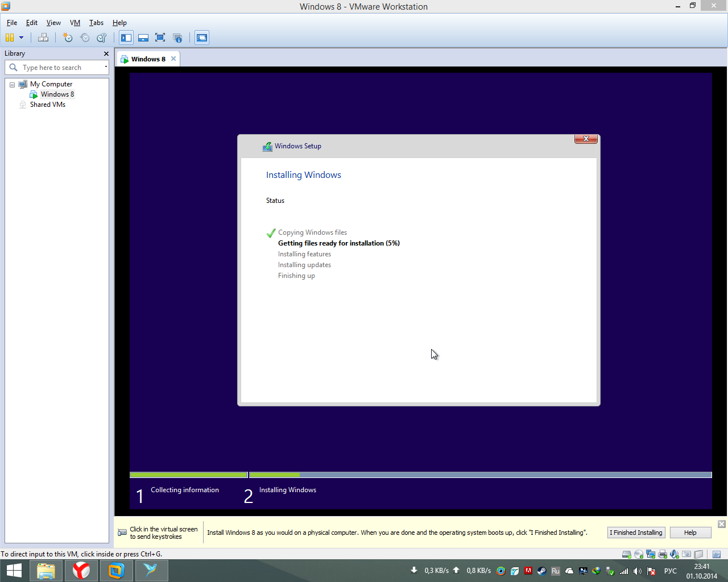The image size is (728, 582).
Task: Pause the VM with the suspend button
Action: pos(9,38)
